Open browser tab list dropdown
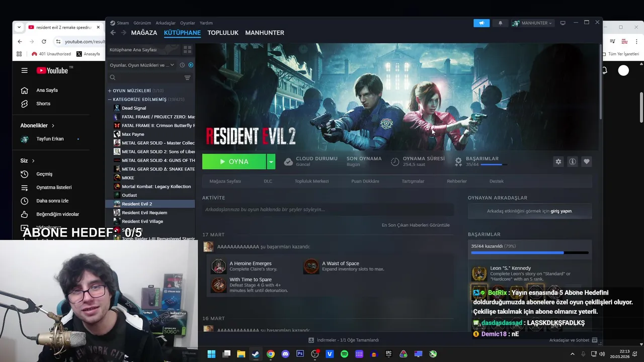 pyautogui.click(x=19, y=27)
